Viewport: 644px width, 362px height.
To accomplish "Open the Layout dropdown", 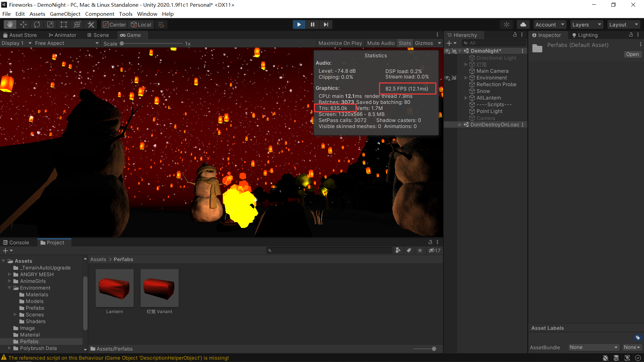I will 623,24.
